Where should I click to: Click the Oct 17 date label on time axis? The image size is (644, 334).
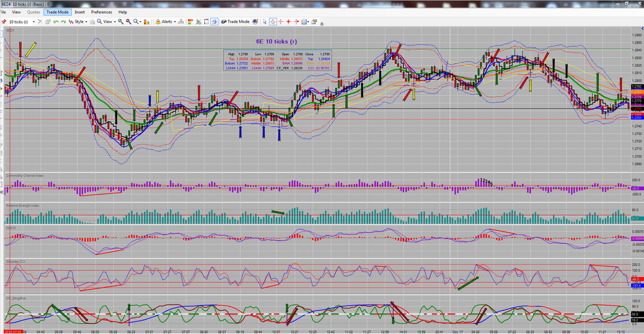click(457, 332)
